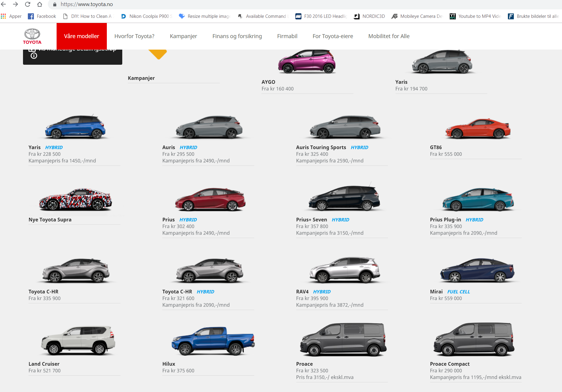
Task: Click the Kampanjer tile link
Action: pos(141,78)
